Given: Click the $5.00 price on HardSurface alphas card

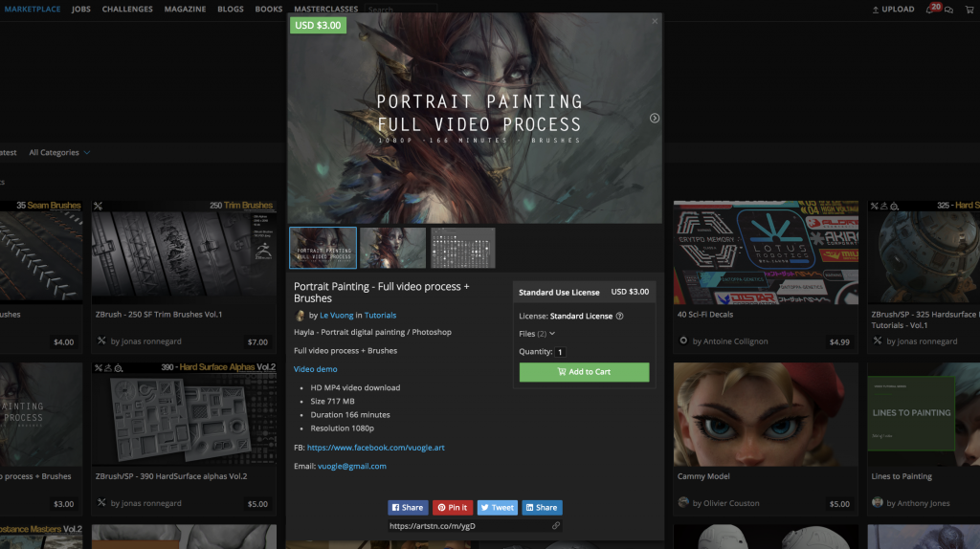Looking at the screenshot, I should click(257, 504).
